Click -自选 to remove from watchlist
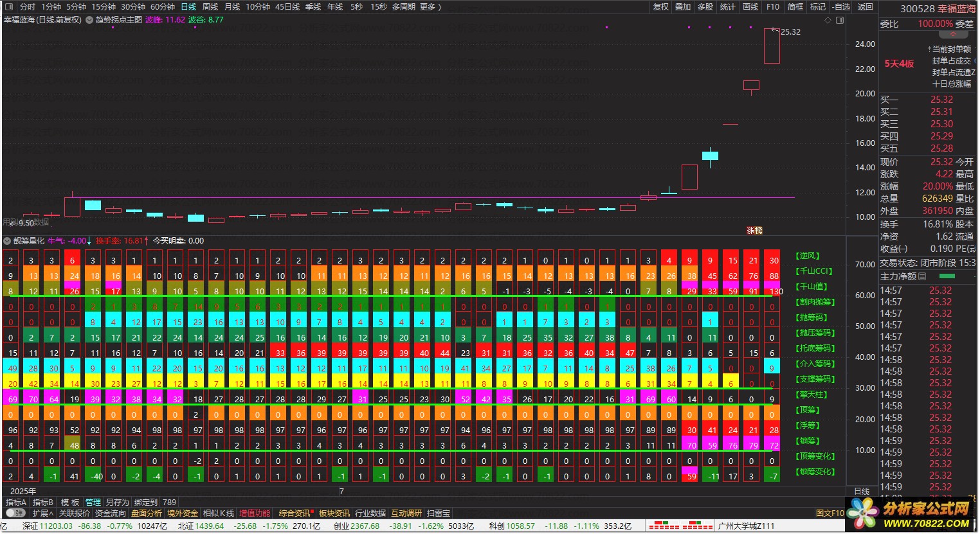 click(x=841, y=6)
